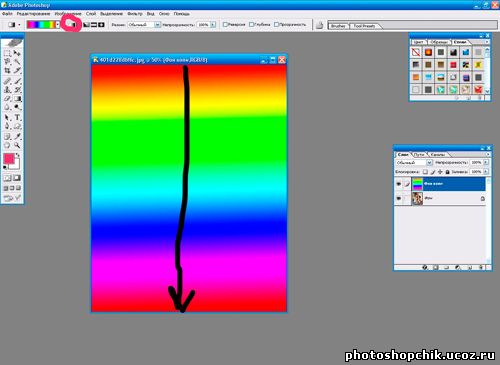Hide the rainbow gradient layer via its eye icon
The width and height of the screenshot is (500, 365).
399,184
